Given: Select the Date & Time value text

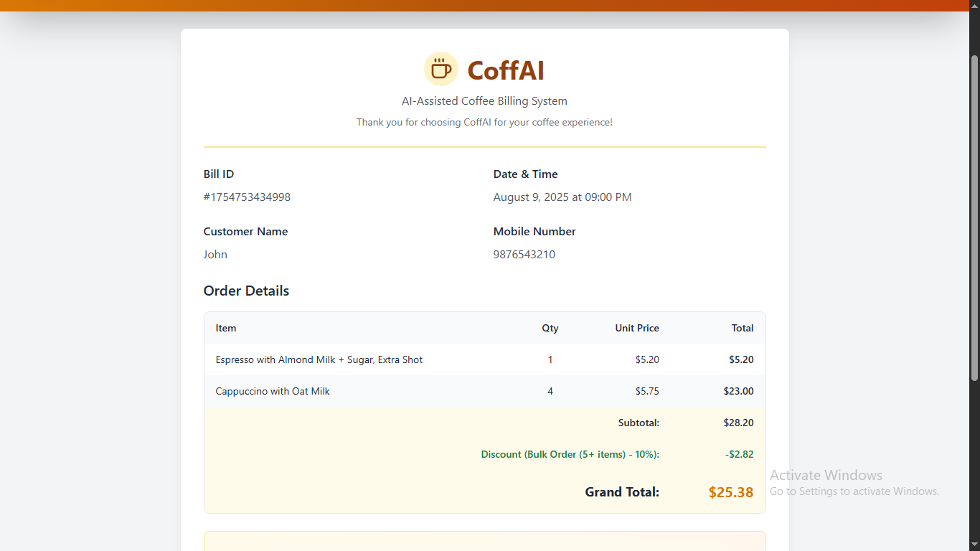Looking at the screenshot, I should coord(562,197).
